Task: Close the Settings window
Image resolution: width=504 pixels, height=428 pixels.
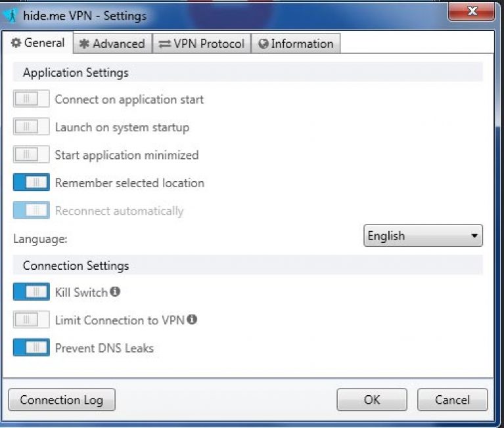Action: point(472,12)
